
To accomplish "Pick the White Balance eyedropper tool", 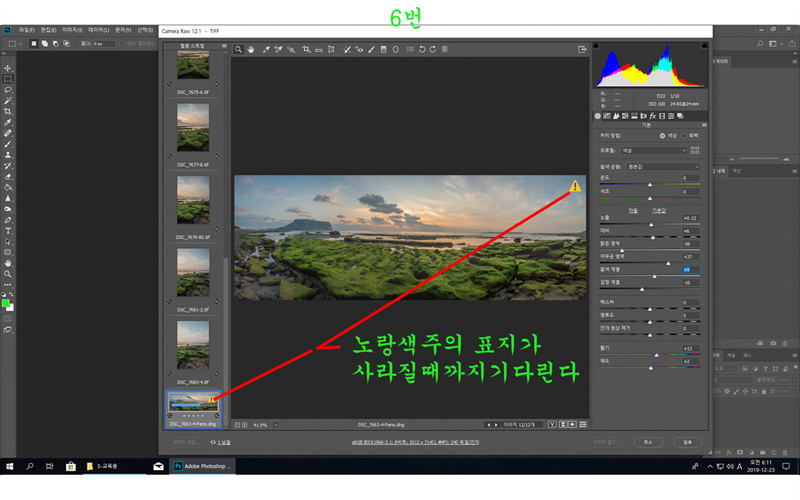I will pyautogui.click(x=266, y=49).
